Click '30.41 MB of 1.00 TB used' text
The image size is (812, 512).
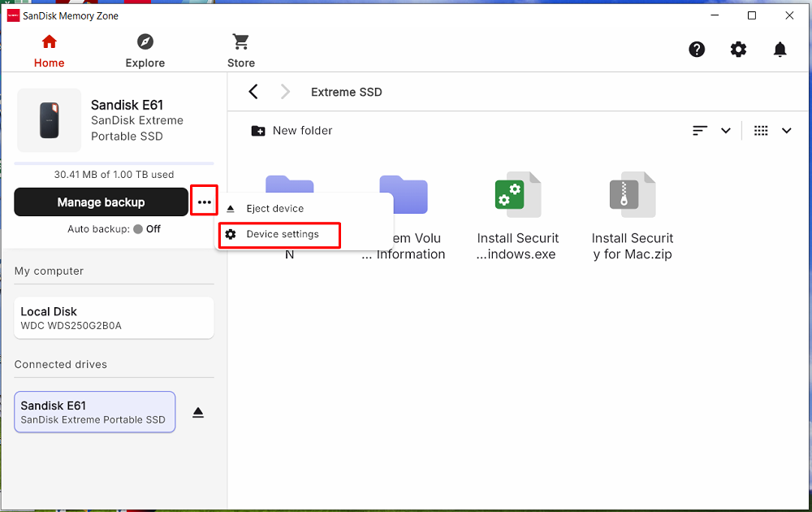click(114, 175)
